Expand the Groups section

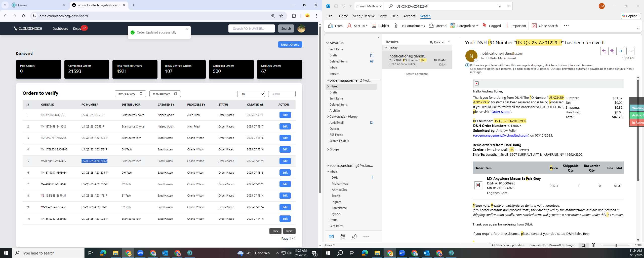pyautogui.click(x=328, y=149)
